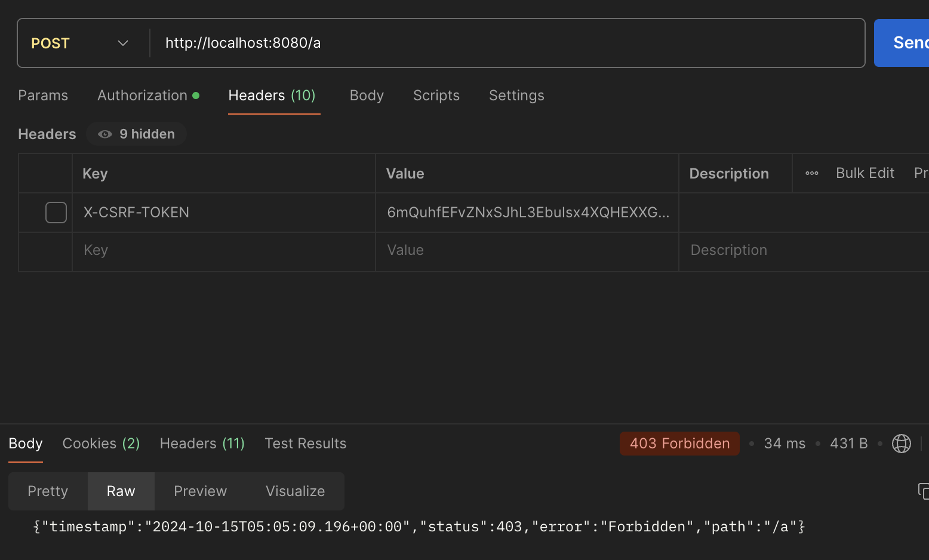The height and width of the screenshot is (560, 929).
Task: Switch to the Params tab
Action: point(43,96)
